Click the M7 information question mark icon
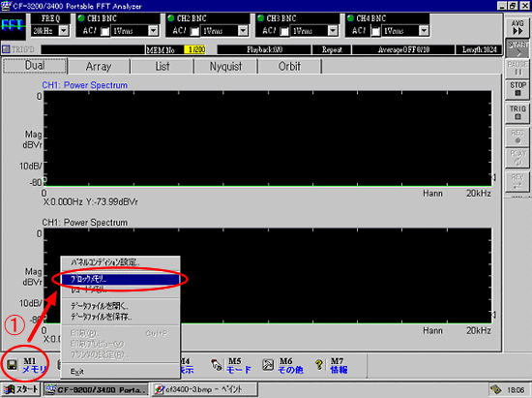Screen dimensions: 532x398 click(319, 365)
